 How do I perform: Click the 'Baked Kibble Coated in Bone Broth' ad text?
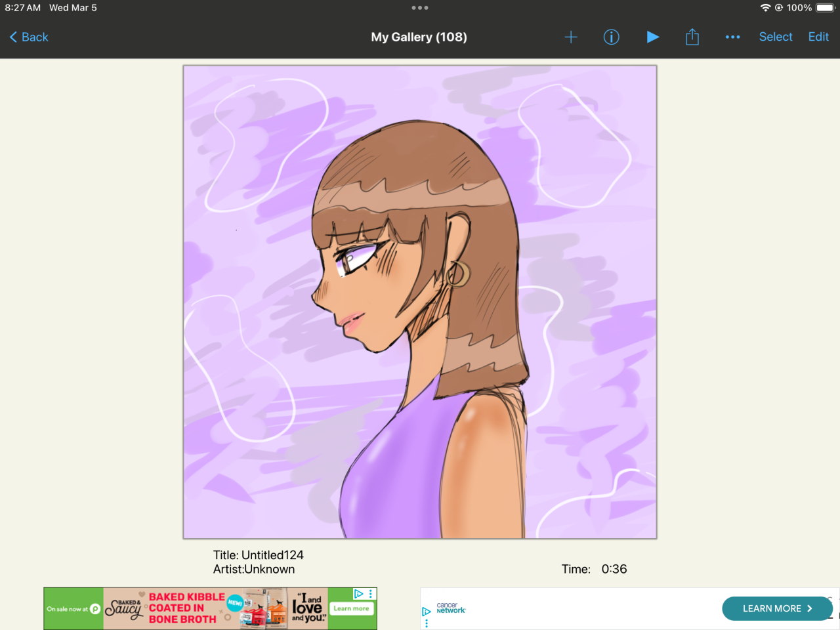pos(186,608)
